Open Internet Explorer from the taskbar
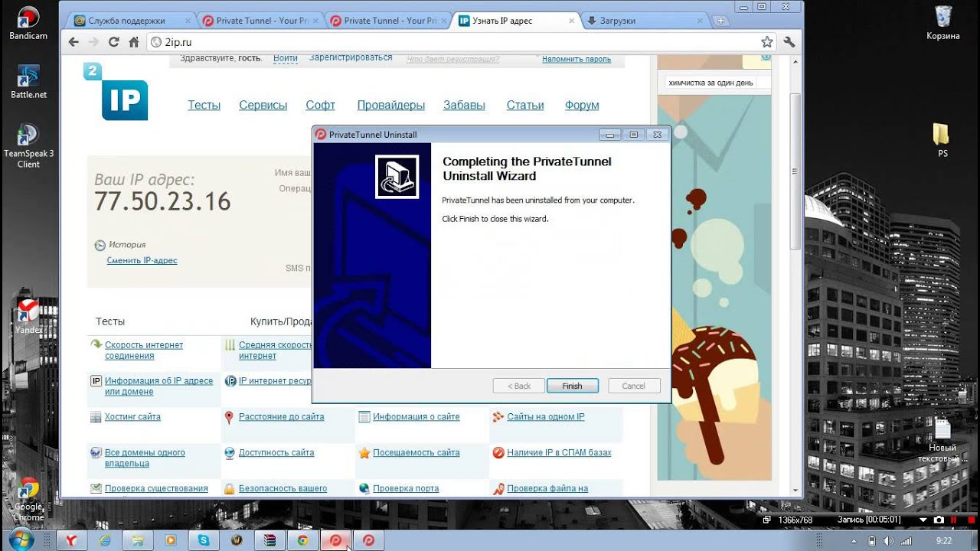The height and width of the screenshot is (551, 980). pyautogui.click(x=105, y=540)
